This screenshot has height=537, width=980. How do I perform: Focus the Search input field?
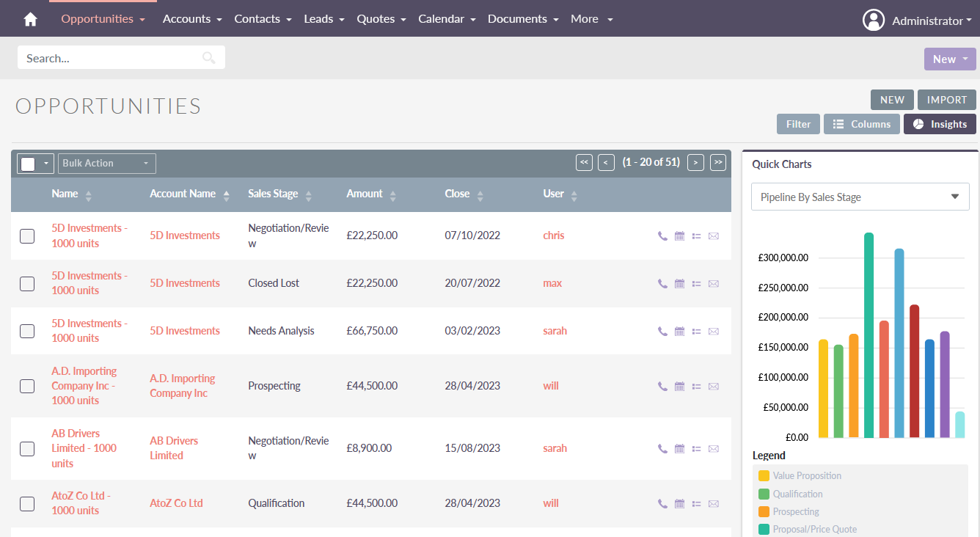tap(121, 58)
